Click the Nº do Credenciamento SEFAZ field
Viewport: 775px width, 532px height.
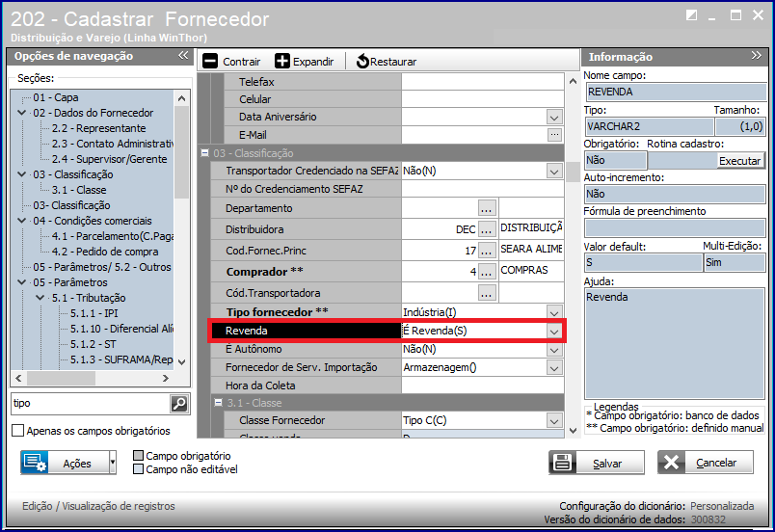pos(483,189)
